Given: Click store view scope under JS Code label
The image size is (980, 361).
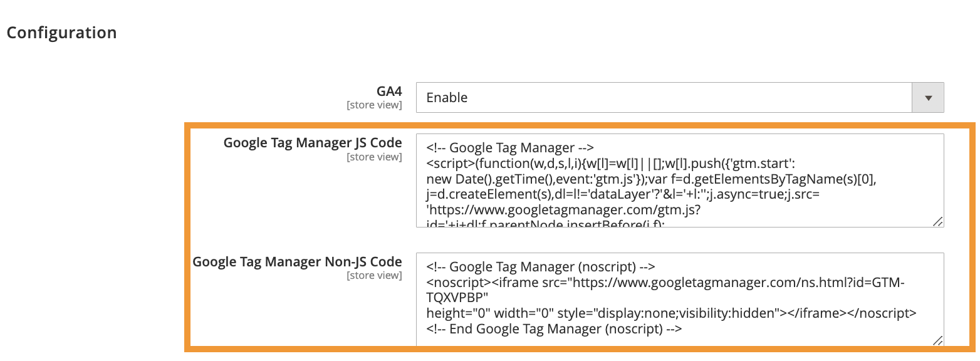Looking at the screenshot, I should [x=374, y=157].
